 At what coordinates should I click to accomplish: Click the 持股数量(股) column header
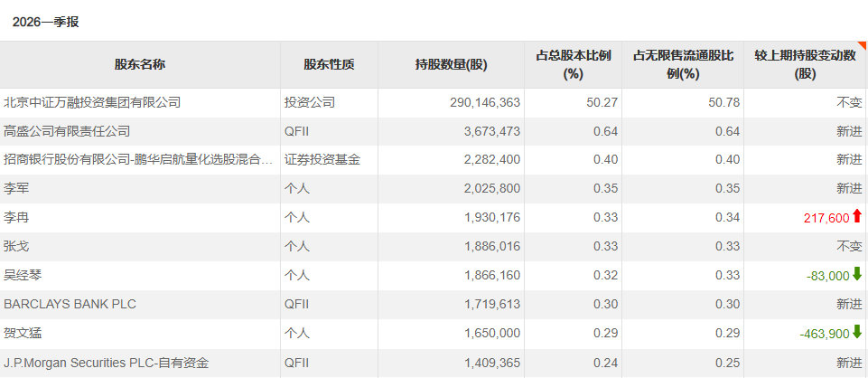pyautogui.click(x=451, y=64)
